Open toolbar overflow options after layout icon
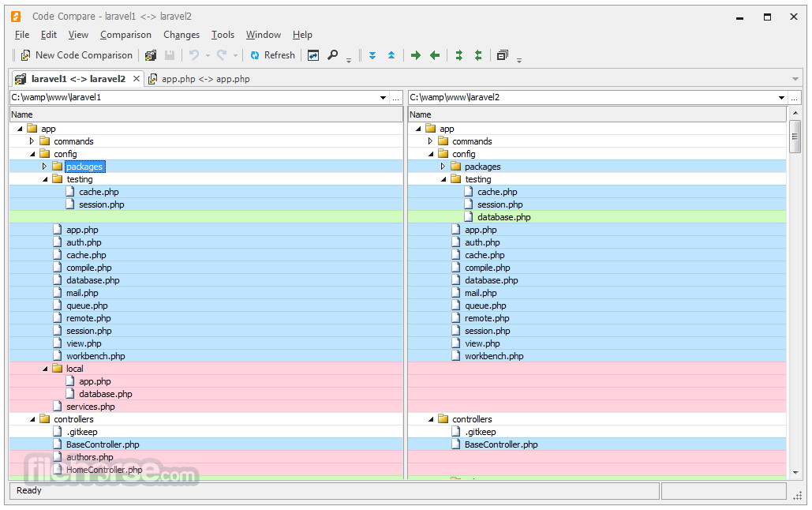Screen dimensions: 812x510 519,60
